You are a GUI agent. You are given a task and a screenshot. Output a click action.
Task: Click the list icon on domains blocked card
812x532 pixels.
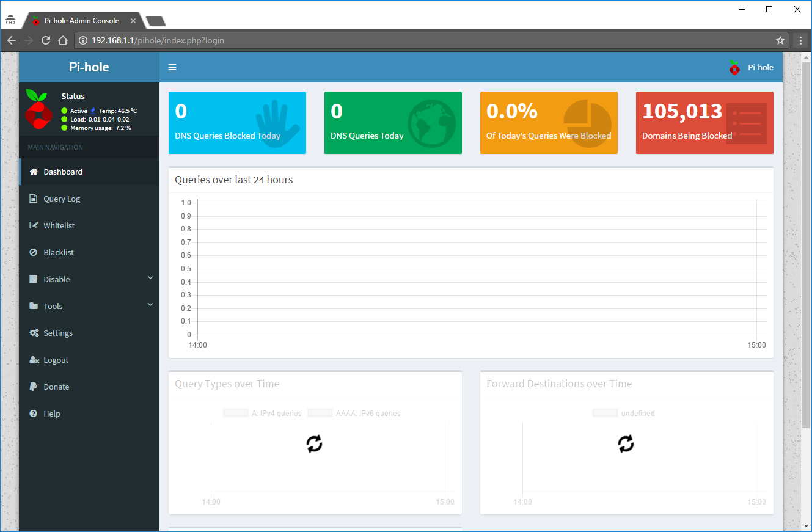pyautogui.click(x=747, y=123)
